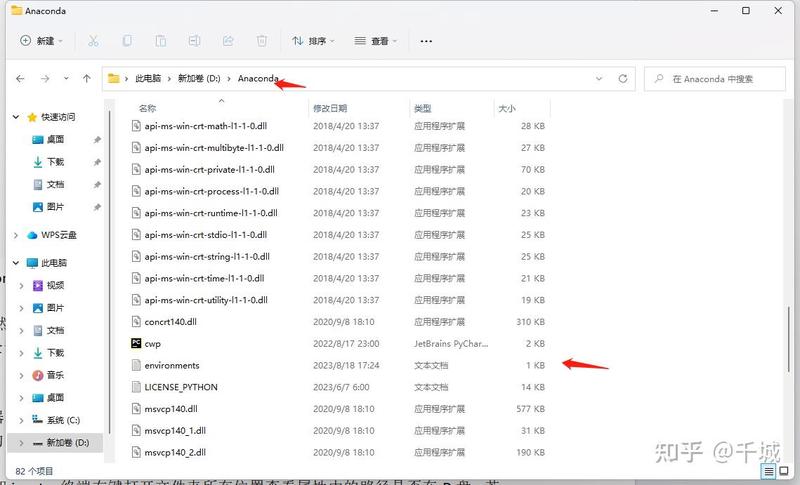Screen dimensions: 800x485
Task: Select file api-ms-win-crt-time-l1-1-0.dll
Action: [204, 278]
